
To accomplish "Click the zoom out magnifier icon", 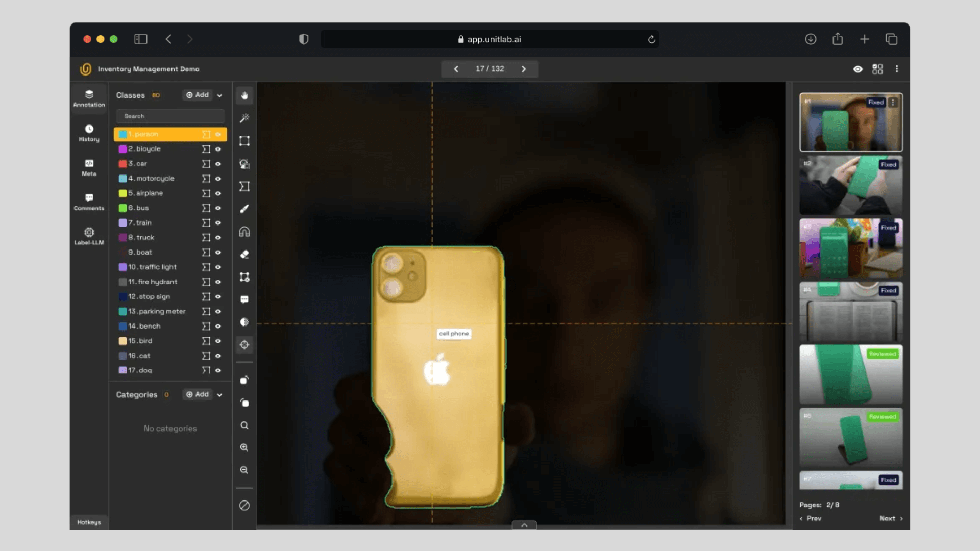I will 244,470.
